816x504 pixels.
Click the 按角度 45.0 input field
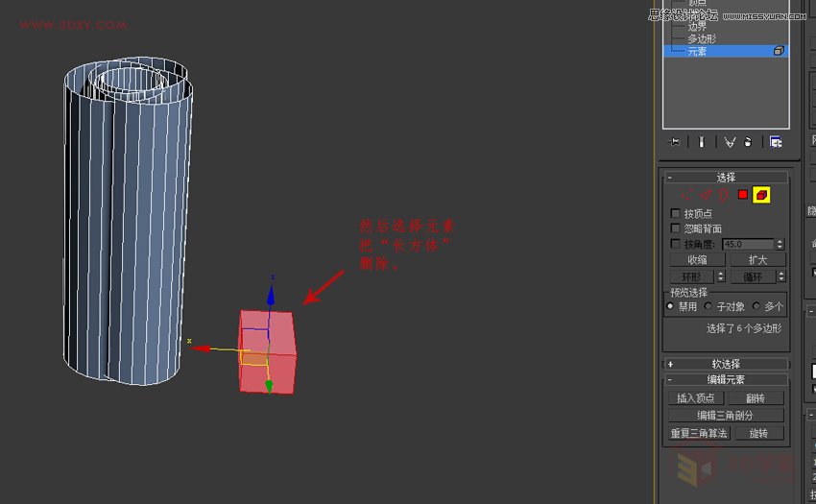(x=749, y=244)
